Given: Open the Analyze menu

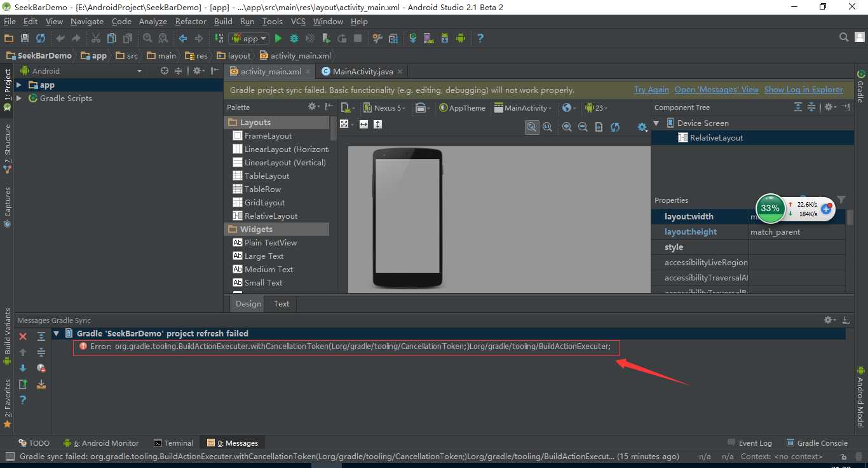Looking at the screenshot, I should pyautogui.click(x=153, y=21).
